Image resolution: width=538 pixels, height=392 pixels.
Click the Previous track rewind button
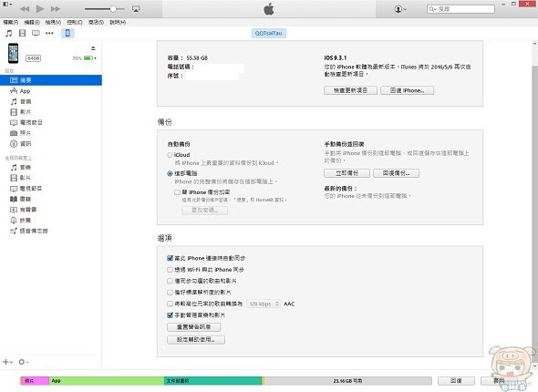pyautogui.click(x=25, y=9)
